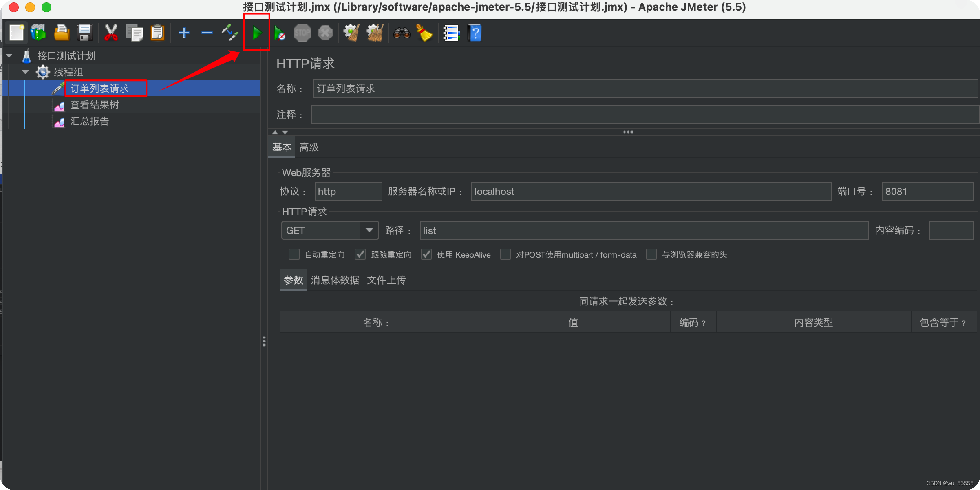The image size is (980, 490).
Task: Switch to the 高级 tab
Action: [x=309, y=147]
